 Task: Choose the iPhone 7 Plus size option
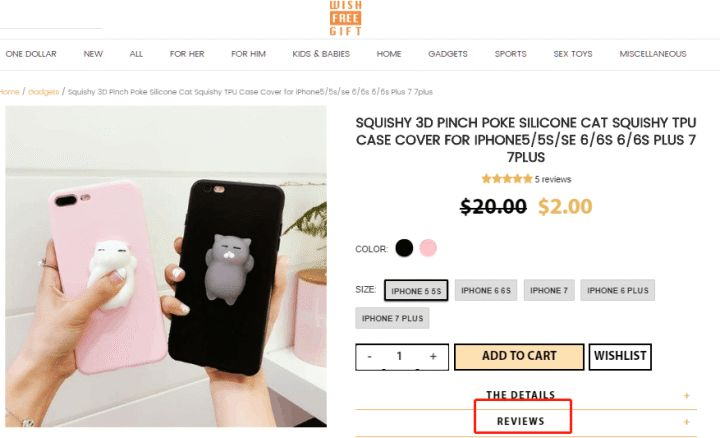click(392, 318)
